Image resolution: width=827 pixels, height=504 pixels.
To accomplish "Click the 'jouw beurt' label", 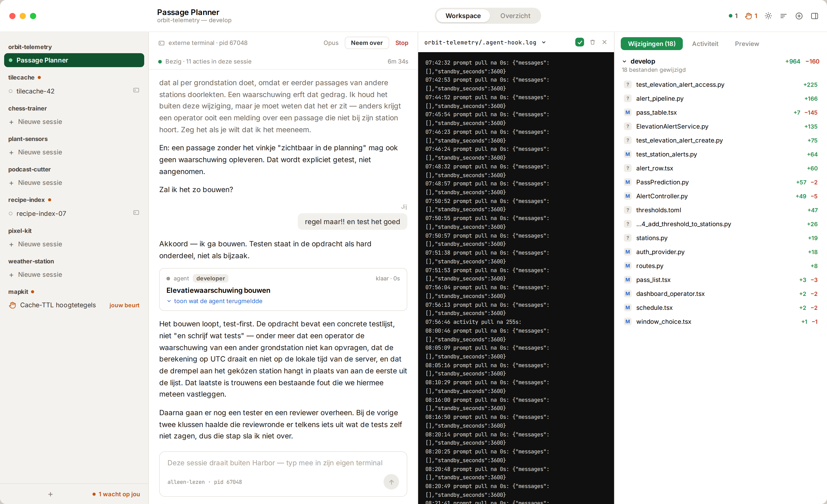I will click(x=124, y=305).
